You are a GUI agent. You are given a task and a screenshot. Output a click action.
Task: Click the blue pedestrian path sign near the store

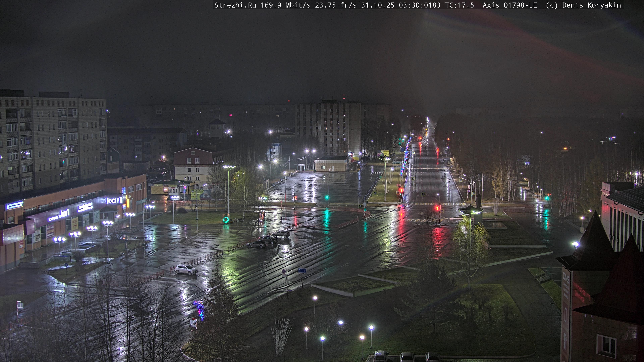click(66, 265)
